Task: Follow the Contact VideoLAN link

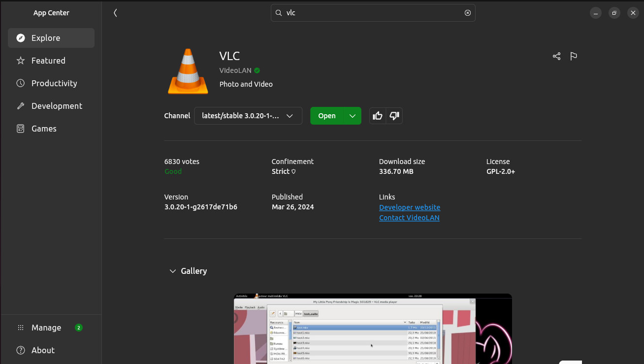Action: tap(409, 218)
